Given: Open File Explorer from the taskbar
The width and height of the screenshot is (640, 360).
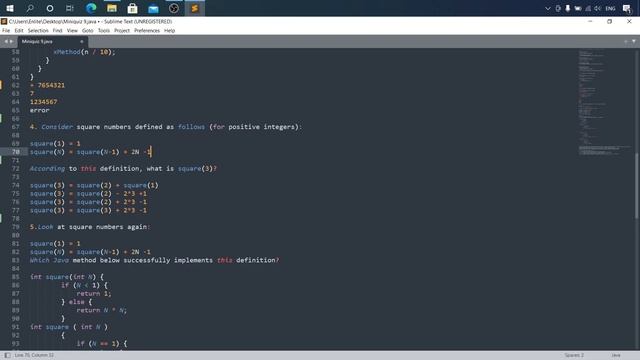Looking at the screenshot, I should 112,8.
